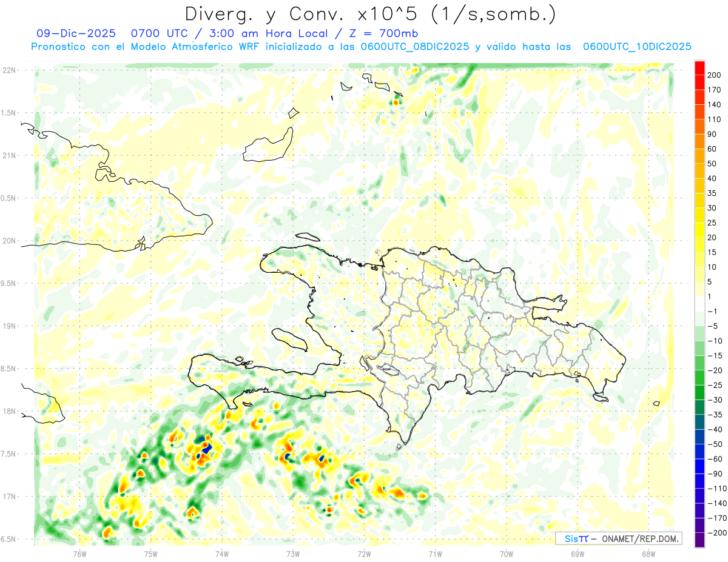Click the '21N' latitude axis label
728x562 pixels.
pyautogui.click(x=10, y=155)
